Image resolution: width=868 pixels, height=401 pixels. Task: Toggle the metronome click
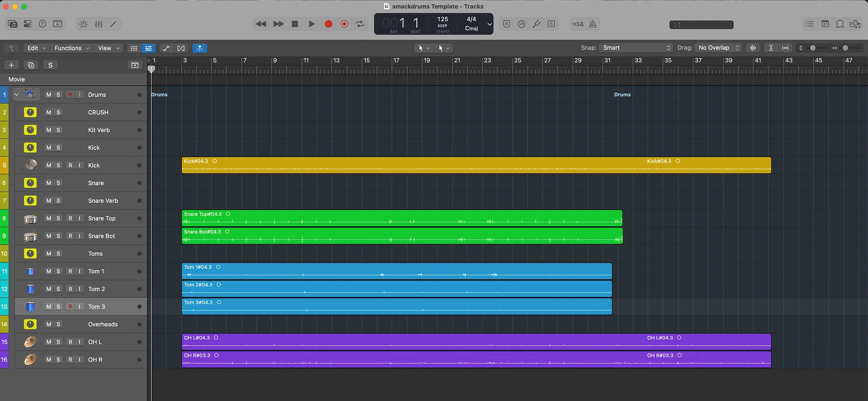coord(593,24)
